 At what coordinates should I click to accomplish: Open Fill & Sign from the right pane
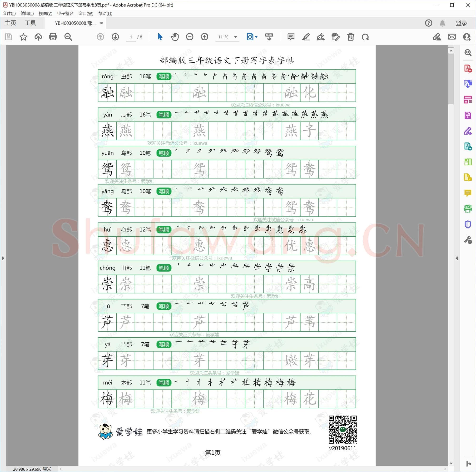click(x=468, y=131)
